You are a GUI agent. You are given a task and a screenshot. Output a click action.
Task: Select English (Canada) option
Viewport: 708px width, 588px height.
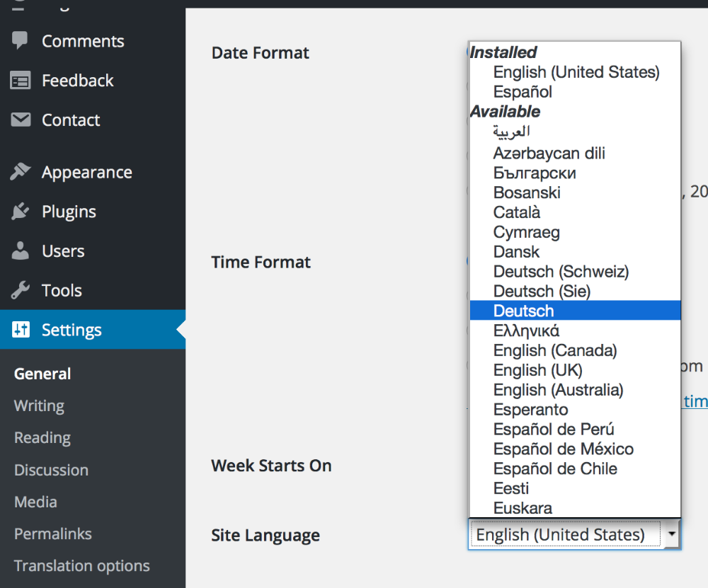575,350
